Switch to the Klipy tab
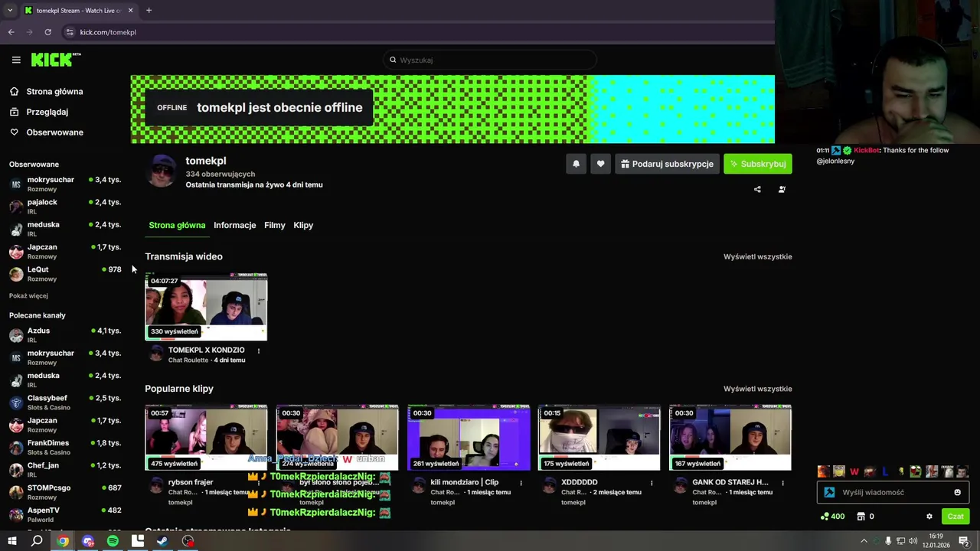Viewport: 980px width, 551px height. click(x=303, y=225)
